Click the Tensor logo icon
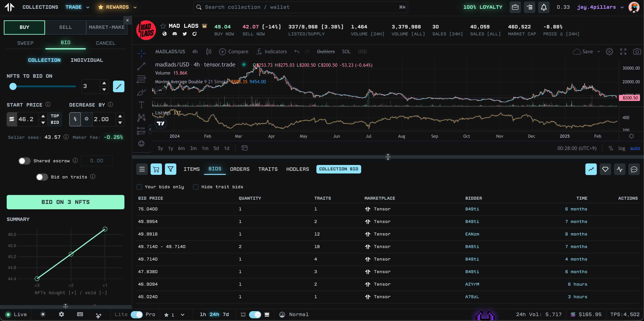The image size is (644, 321). click(9, 7)
